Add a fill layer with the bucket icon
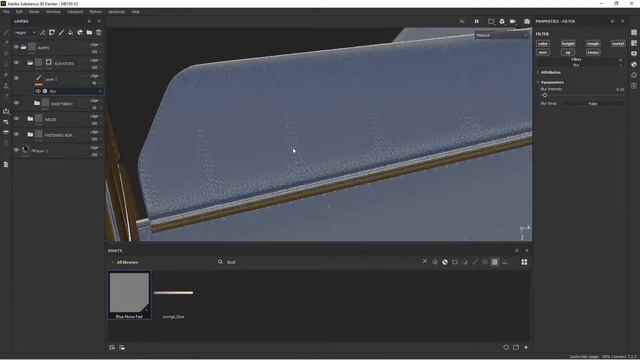The height and width of the screenshot is (360, 640). [71, 32]
